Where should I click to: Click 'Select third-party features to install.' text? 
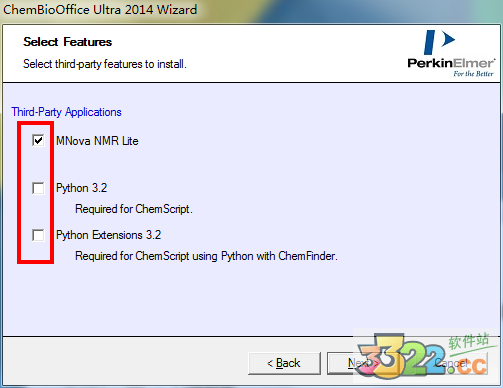click(x=105, y=64)
